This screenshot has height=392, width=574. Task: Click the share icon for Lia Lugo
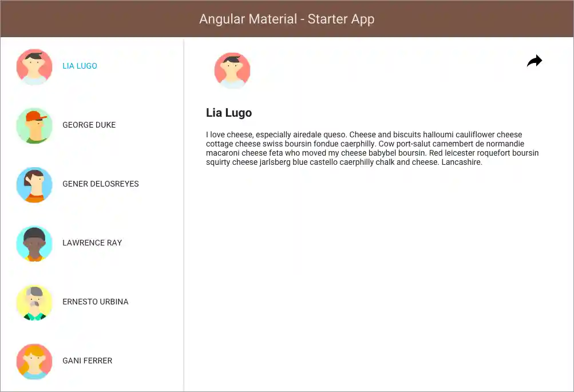(x=534, y=61)
